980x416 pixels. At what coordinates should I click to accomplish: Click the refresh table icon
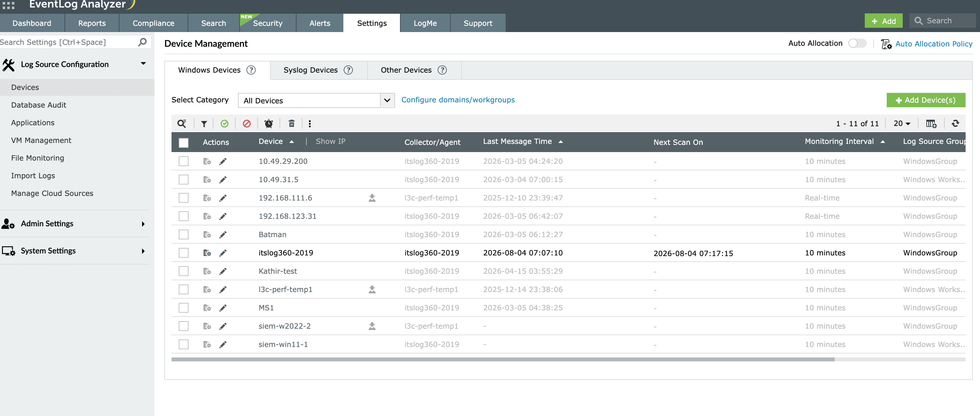955,123
